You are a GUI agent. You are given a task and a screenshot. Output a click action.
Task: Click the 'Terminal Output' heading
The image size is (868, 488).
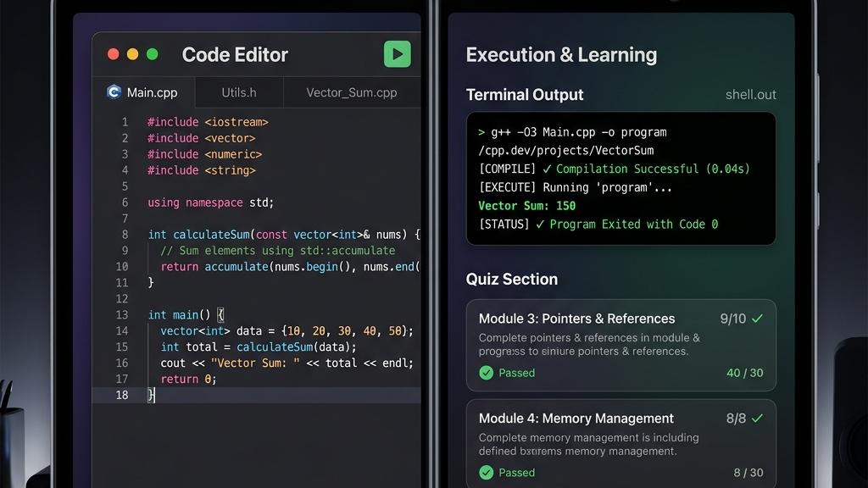525,95
